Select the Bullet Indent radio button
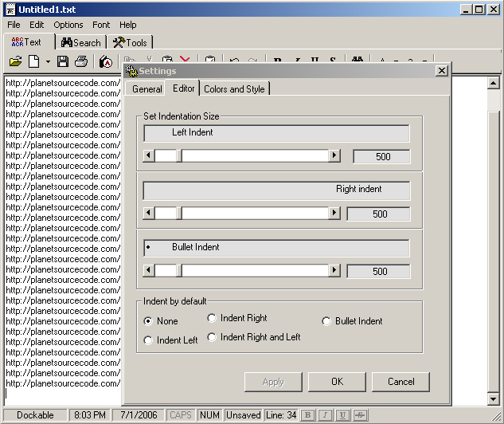This screenshot has height=424, width=504. [x=326, y=321]
